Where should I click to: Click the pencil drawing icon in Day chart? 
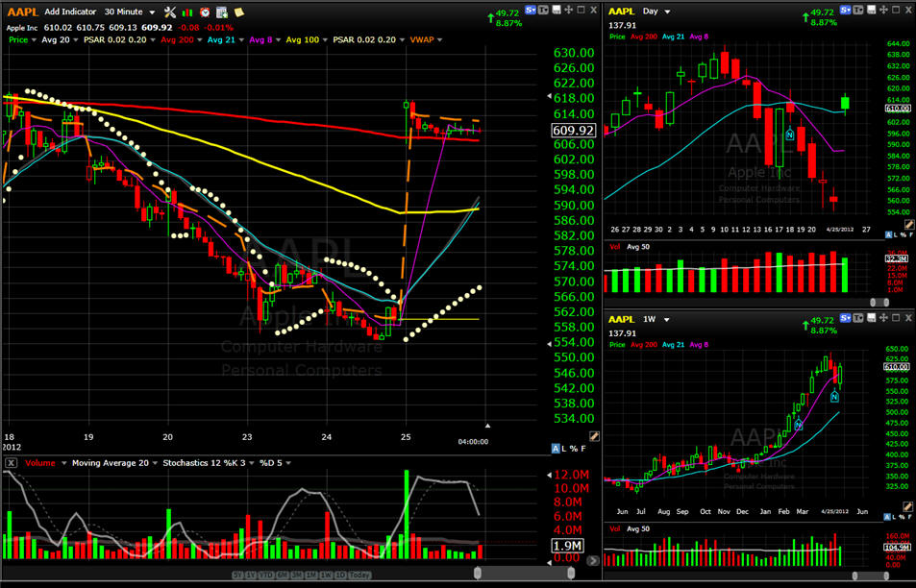coord(909,224)
